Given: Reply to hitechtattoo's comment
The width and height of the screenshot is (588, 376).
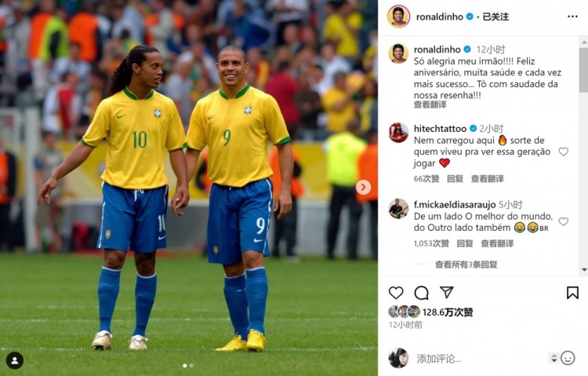Looking at the screenshot, I should pyautogui.click(x=455, y=179).
